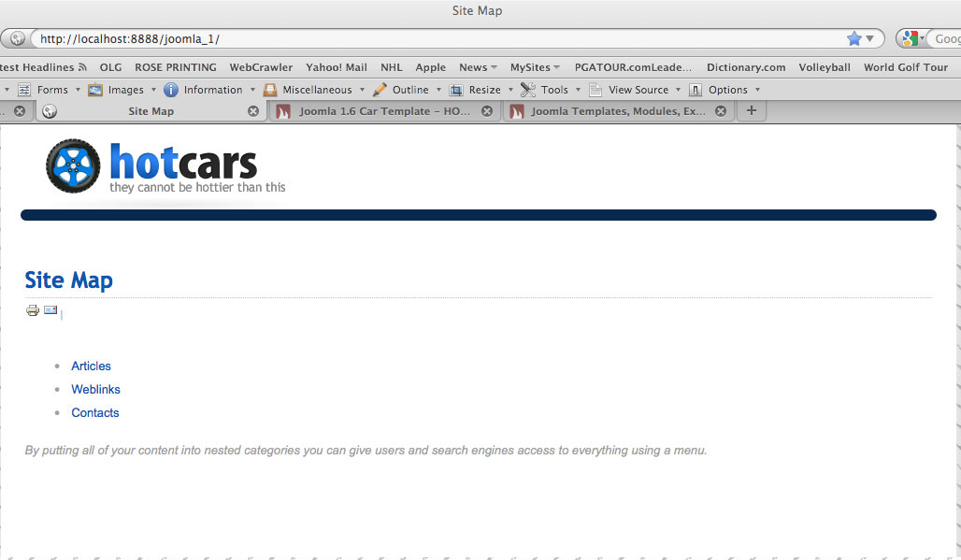Open the Miscellaneous dropdown arrow
This screenshot has width=961, height=560.
[x=362, y=90]
